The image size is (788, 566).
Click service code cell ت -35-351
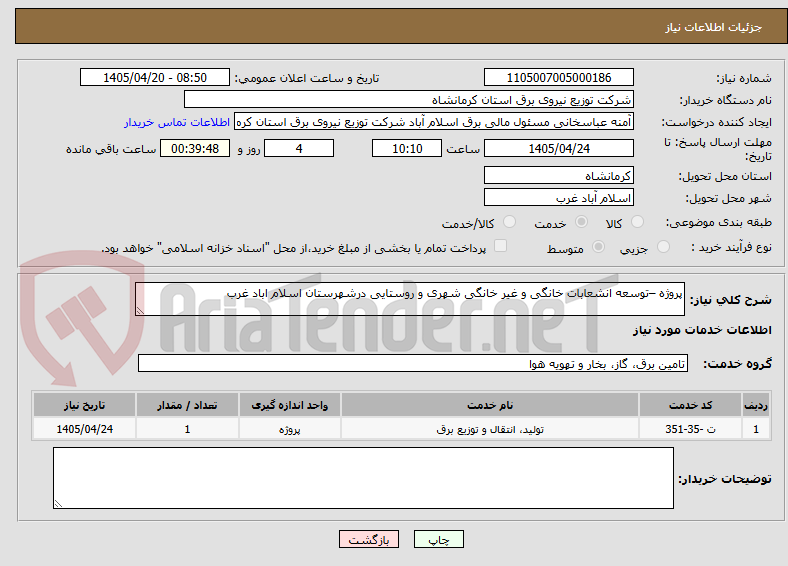691,429
